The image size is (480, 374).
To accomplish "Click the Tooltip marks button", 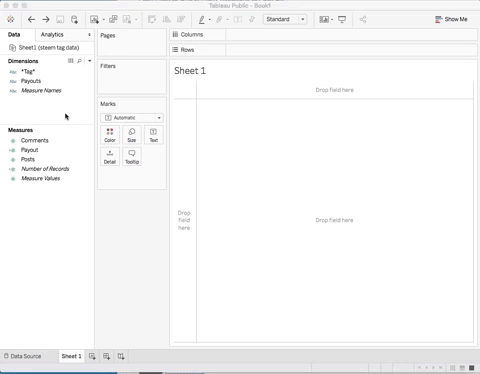I will [x=132, y=157].
